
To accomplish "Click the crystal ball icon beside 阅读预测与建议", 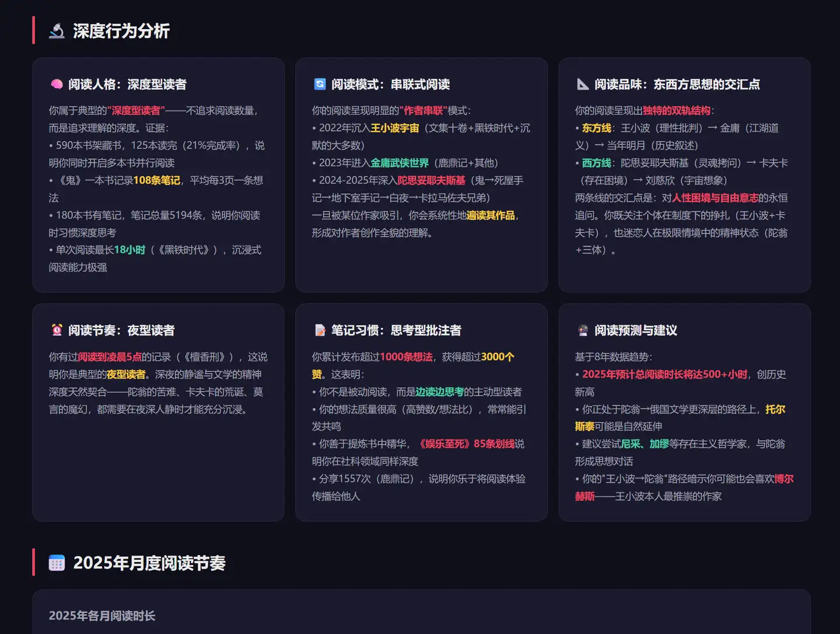I will (583, 330).
